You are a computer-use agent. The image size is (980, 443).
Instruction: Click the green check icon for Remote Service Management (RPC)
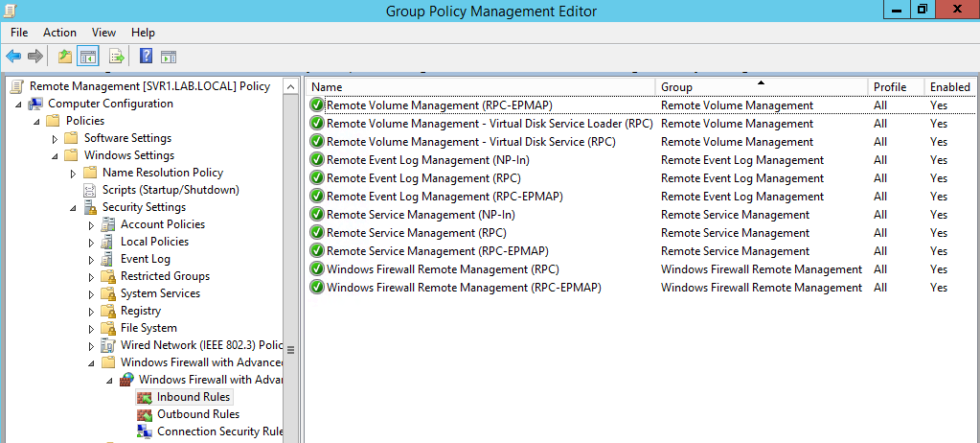pyautogui.click(x=317, y=233)
